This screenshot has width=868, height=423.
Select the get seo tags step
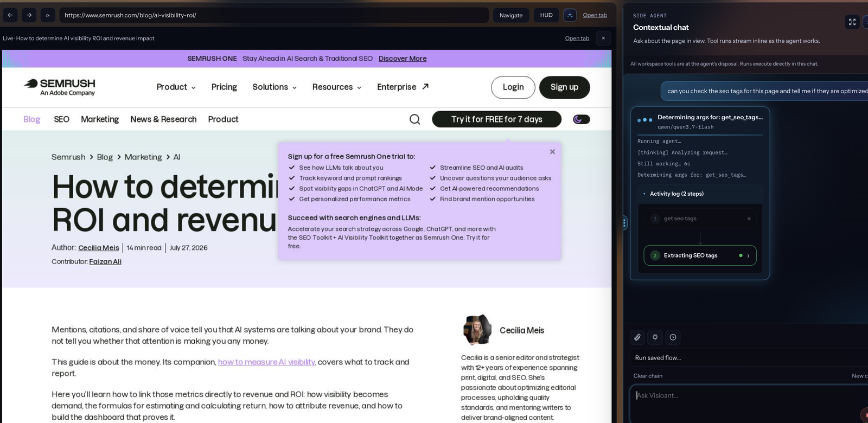point(700,219)
